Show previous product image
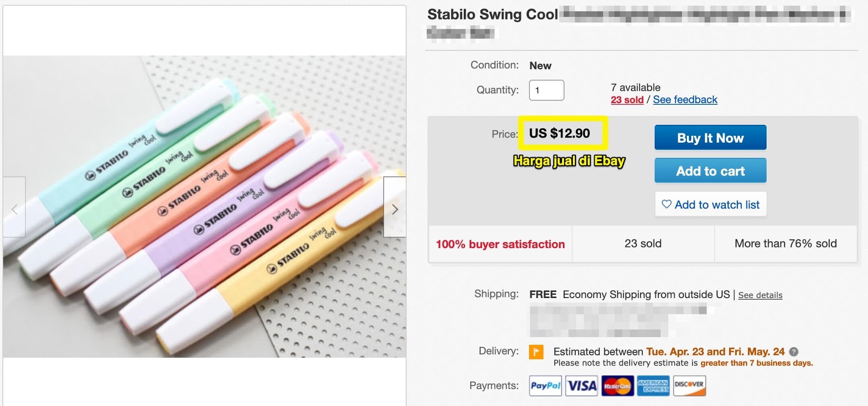Image resolution: width=868 pixels, height=406 pixels. [x=15, y=210]
